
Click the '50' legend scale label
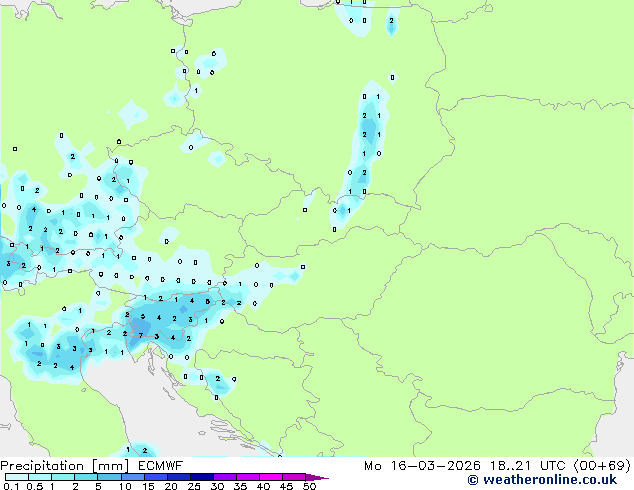[309, 486]
